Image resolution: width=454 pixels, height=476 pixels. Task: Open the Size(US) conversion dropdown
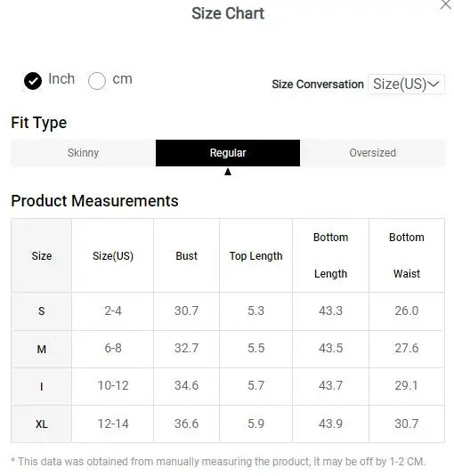[x=406, y=84]
